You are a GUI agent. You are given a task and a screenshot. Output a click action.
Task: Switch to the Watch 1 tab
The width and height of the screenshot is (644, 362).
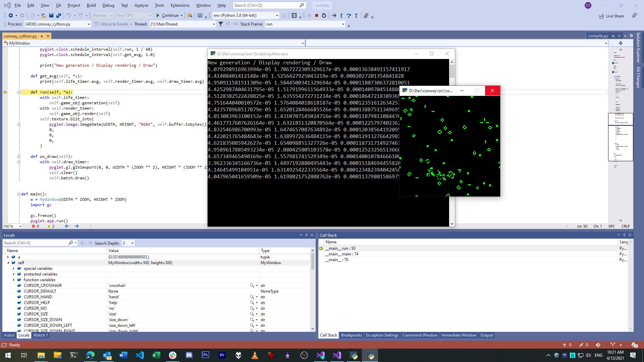pos(41,335)
